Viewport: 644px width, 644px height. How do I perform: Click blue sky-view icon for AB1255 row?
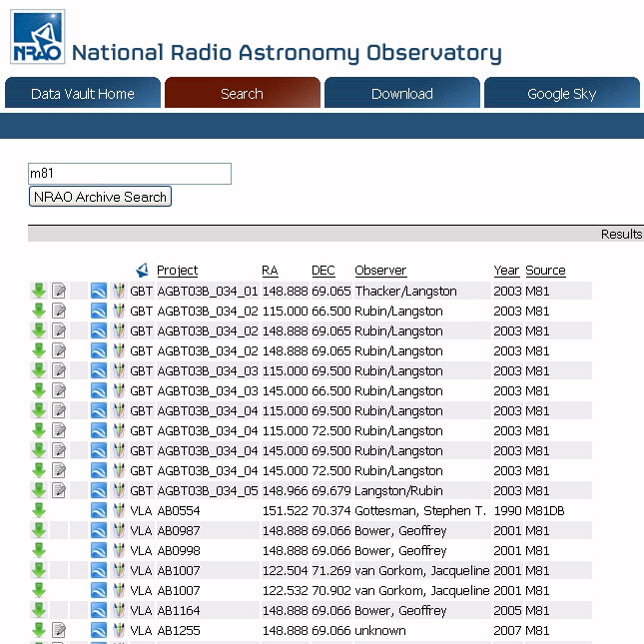tap(99, 630)
